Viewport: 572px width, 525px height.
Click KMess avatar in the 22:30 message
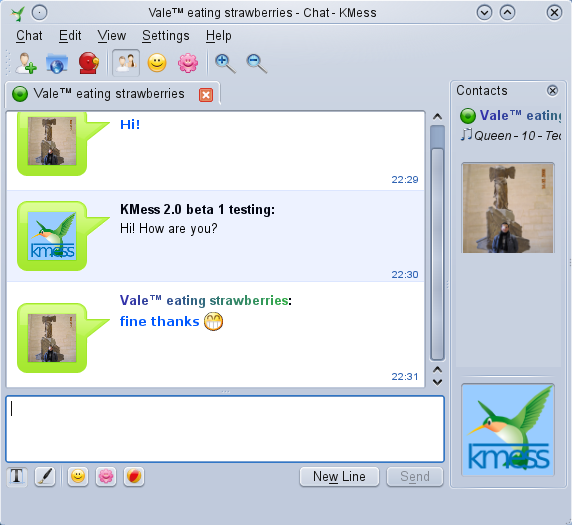[52, 236]
